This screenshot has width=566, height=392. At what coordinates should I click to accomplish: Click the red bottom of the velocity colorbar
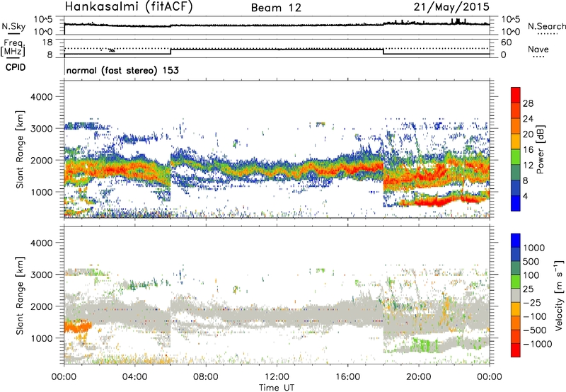click(x=516, y=350)
